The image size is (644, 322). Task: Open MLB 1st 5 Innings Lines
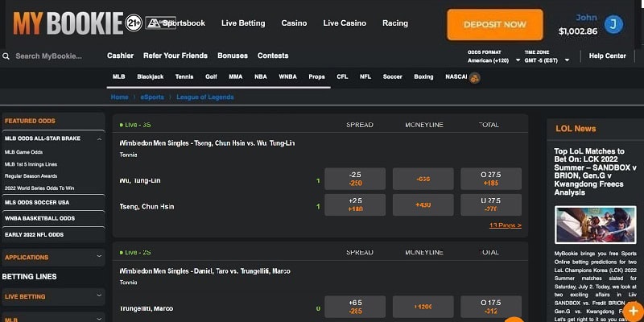(31, 164)
